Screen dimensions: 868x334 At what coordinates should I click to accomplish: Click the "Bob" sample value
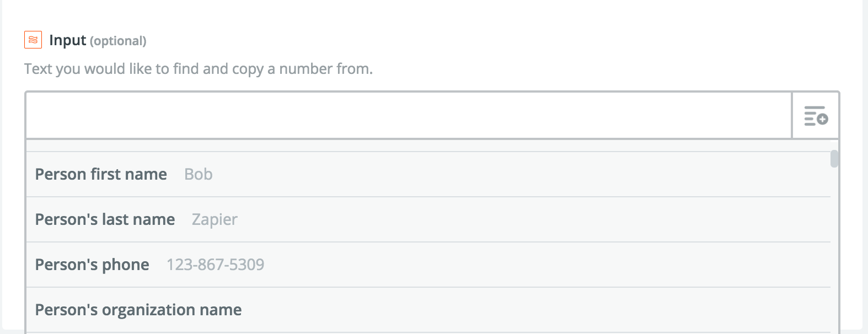[199, 174]
